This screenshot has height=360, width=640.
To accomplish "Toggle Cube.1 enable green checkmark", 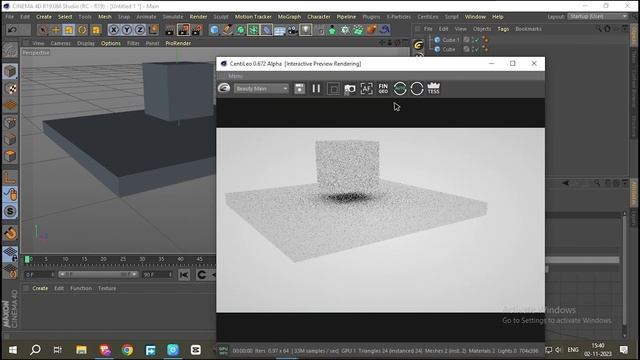I will [x=476, y=40].
